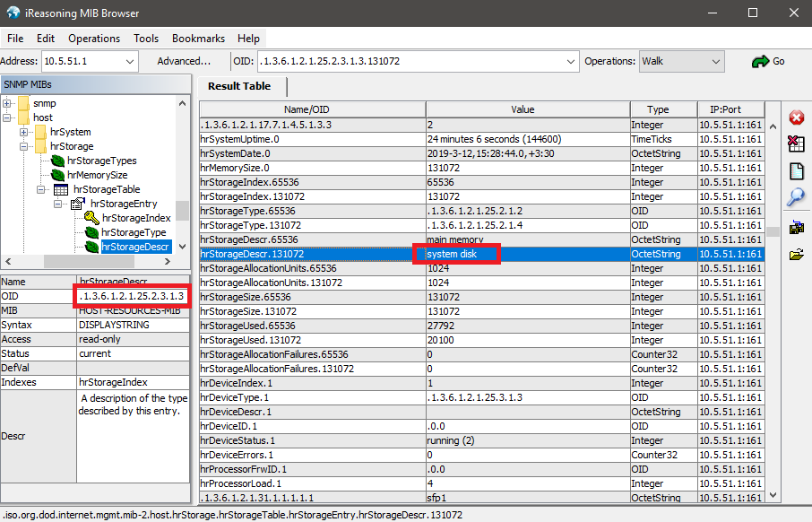Expand the snmp tree node
This screenshot has height=522, width=812.
click(x=7, y=103)
